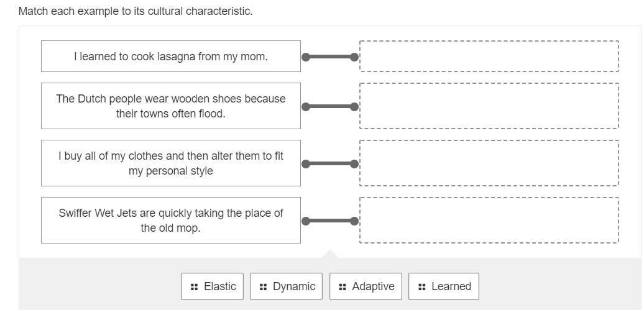Select the Swiffer Wet Jets statement
The width and height of the screenshot is (644, 310).
[x=171, y=221]
